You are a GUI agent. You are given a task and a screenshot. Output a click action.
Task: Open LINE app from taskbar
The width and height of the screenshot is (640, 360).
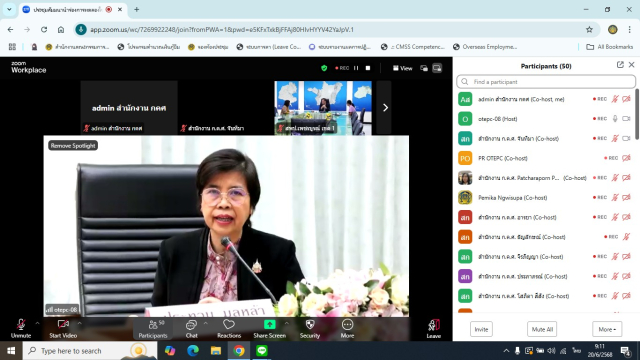tap(262, 351)
